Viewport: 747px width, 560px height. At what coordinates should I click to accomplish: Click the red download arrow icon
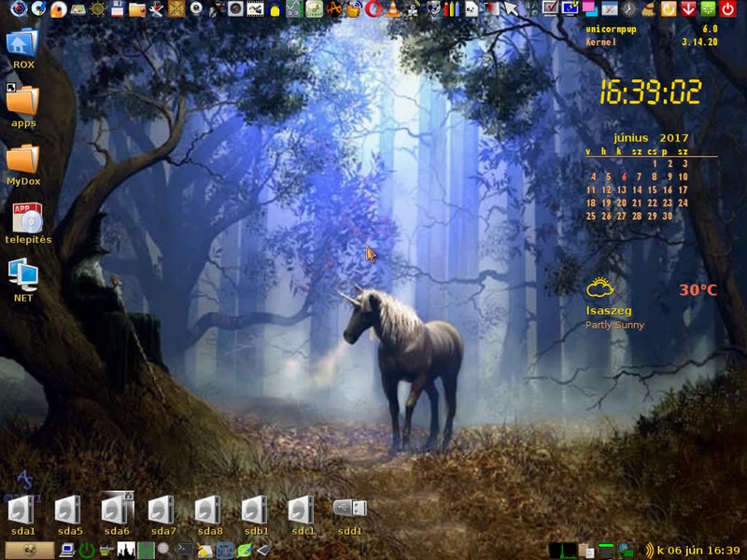[x=688, y=9]
